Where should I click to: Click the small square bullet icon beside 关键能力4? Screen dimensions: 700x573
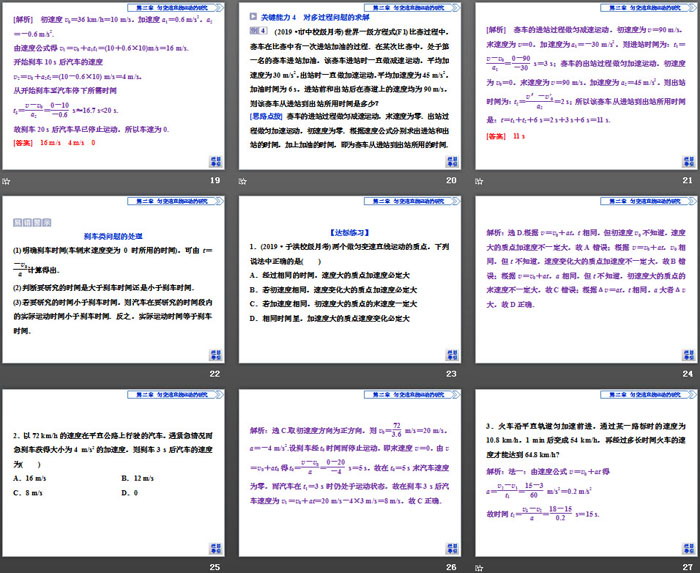253,17
